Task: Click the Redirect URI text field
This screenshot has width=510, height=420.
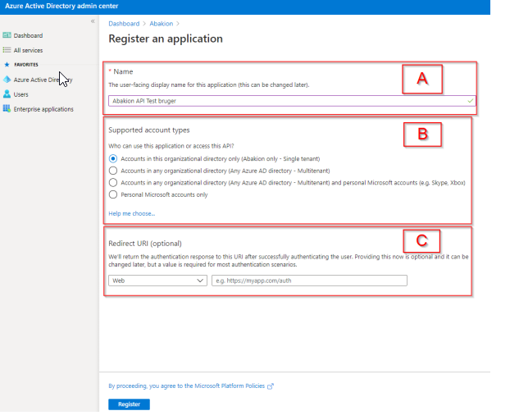Action: [x=309, y=281]
